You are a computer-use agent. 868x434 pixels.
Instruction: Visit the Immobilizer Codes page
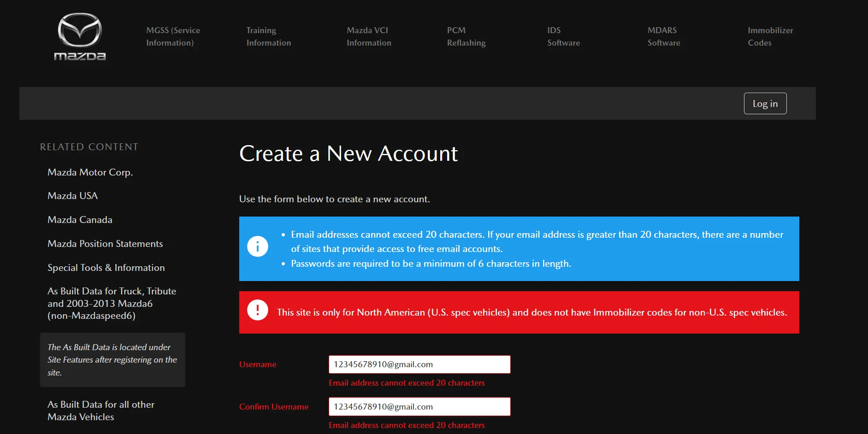click(x=770, y=36)
